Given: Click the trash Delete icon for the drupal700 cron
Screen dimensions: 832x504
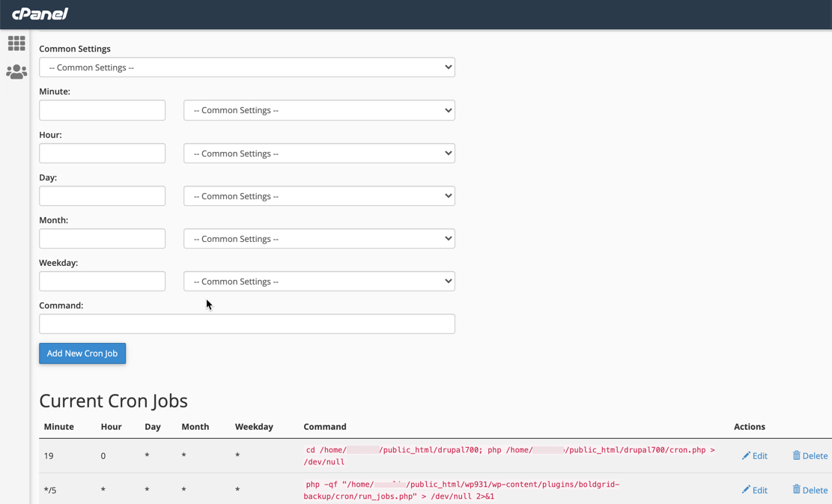Looking at the screenshot, I should tap(796, 455).
